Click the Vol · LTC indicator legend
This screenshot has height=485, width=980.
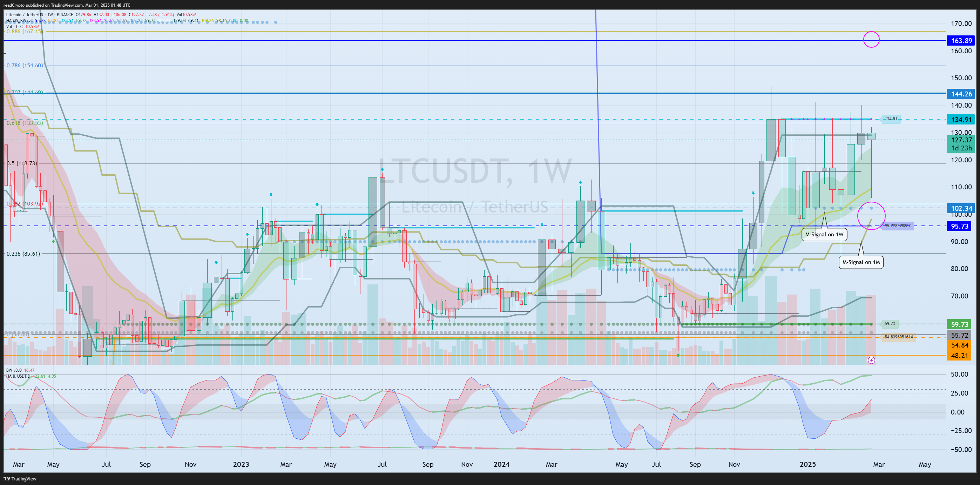(15, 27)
